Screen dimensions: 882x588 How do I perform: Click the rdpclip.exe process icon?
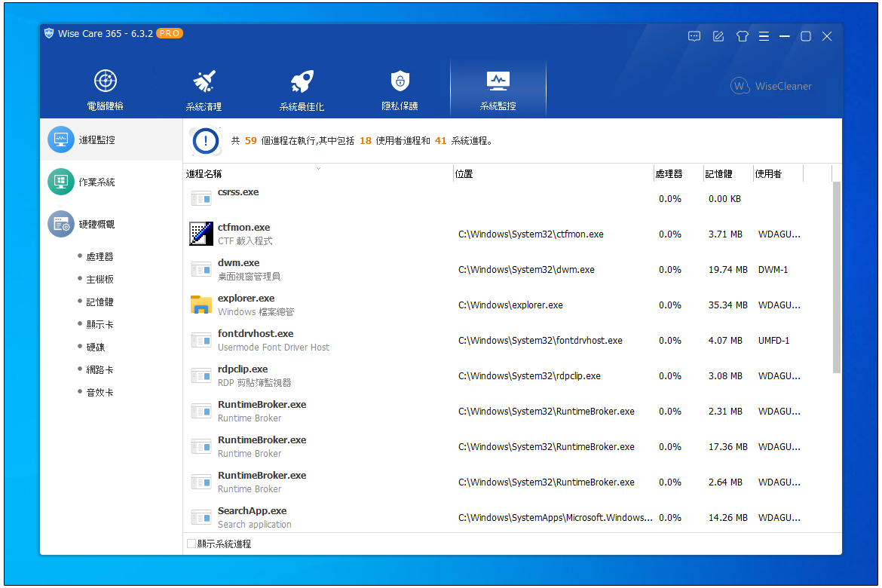[x=201, y=376]
